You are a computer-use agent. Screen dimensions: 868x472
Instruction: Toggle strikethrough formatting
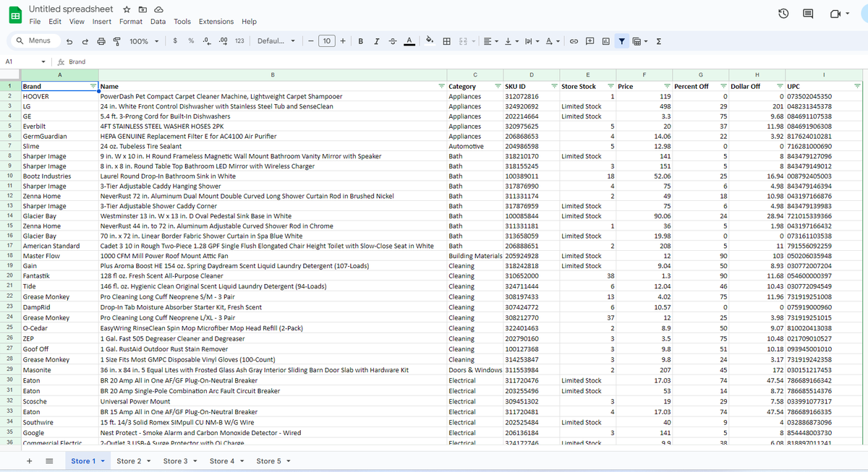coord(393,41)
